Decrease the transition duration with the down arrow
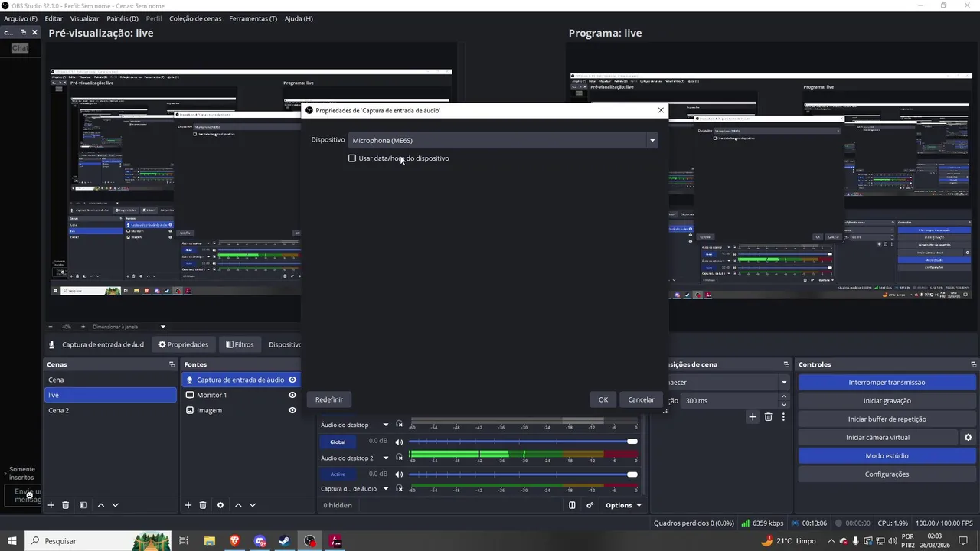 coord(784,404)
